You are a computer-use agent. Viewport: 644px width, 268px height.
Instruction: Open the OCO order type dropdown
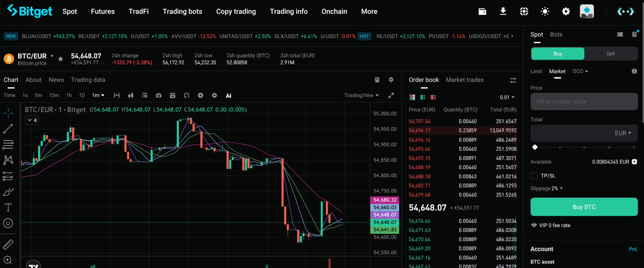pyautogui.click(x=580, y=71)
